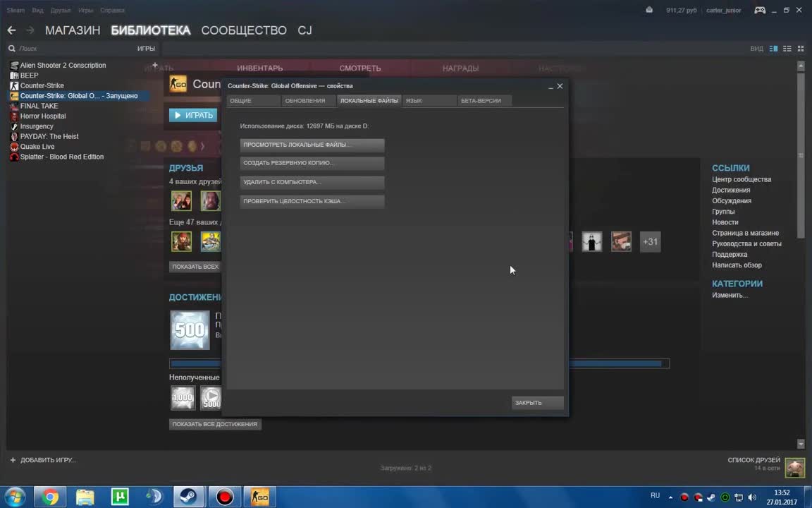Click ПРОВЕРИТЬ ЦЕЛОСТНОСТЬ КЭША button
812x508 pixels.
point(312,201)
